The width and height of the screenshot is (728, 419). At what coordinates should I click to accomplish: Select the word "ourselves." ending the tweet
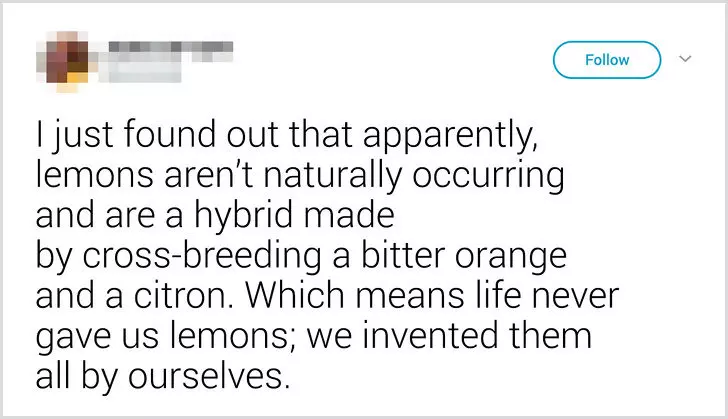point(209,376)
